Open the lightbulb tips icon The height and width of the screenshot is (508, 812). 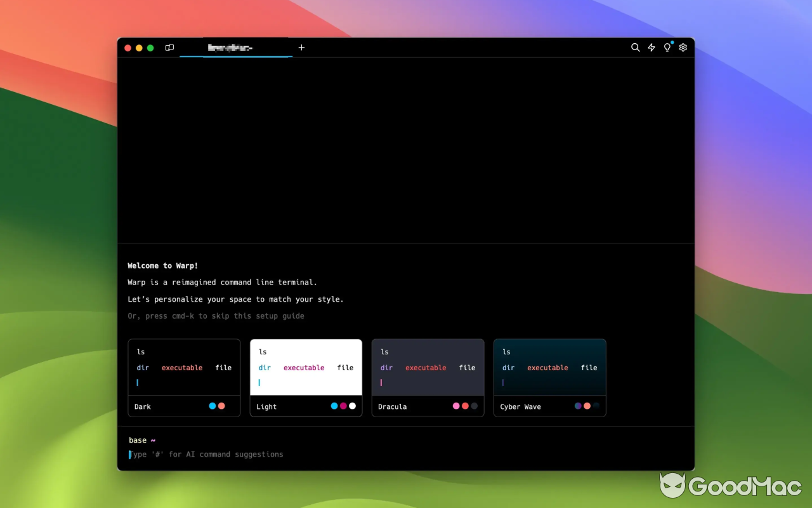(667, 48)
